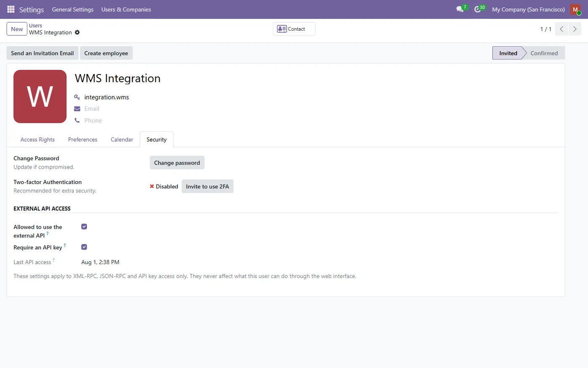This screenshot has height=368, width=588.
Task: Click the Users breadcrumb link
Action: click(x=36, y=26)
